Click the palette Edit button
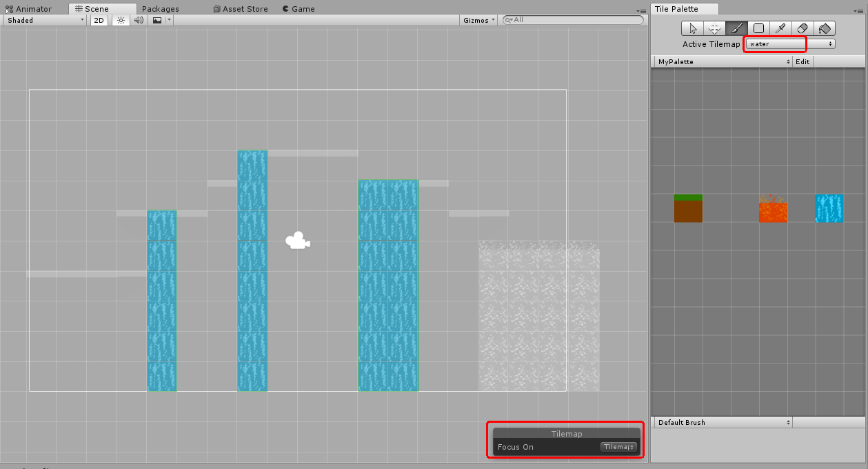The image size is (868, 469). coord(803,61)
